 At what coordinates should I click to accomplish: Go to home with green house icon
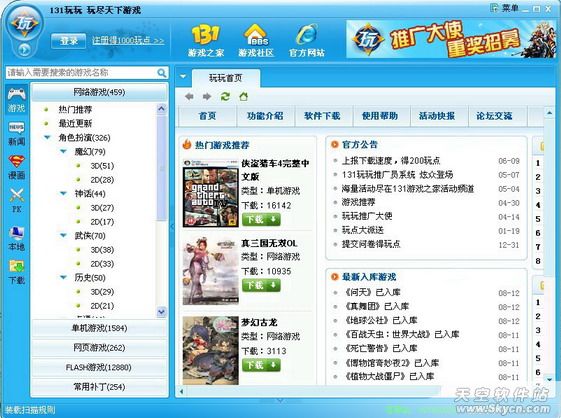point(243,96)
